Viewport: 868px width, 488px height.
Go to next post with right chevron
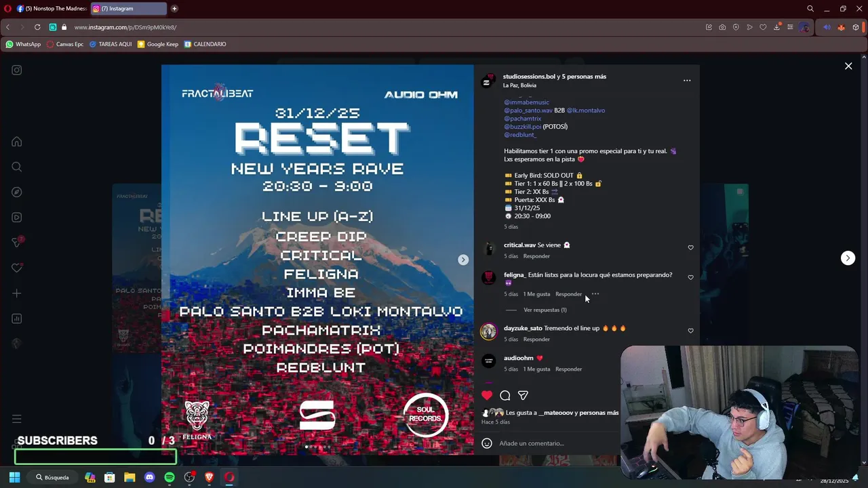tap(848, 258)
